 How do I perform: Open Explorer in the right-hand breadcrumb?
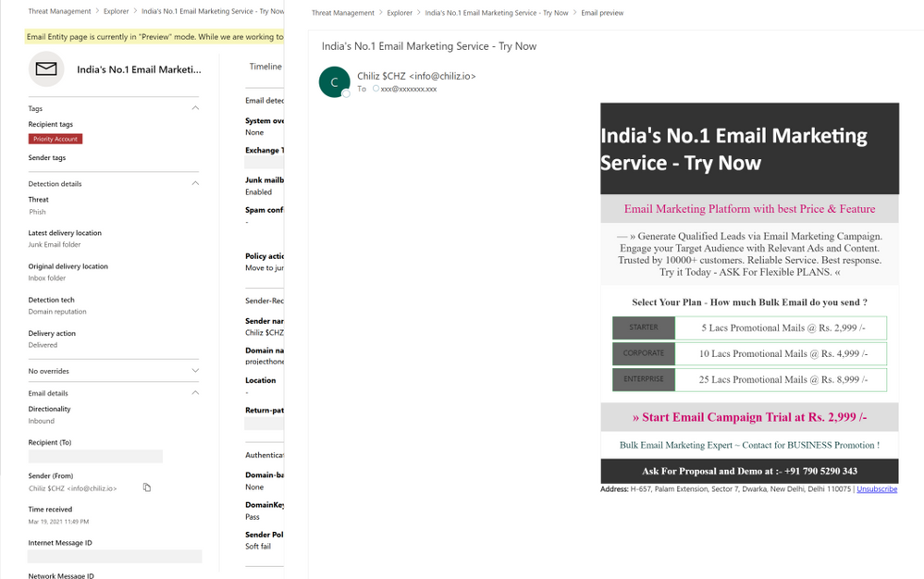point(400,13)
